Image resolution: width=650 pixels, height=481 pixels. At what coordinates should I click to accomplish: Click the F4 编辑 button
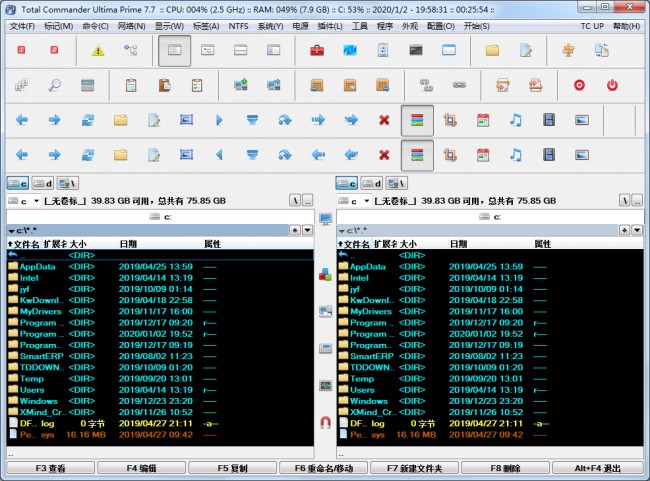tap(141, 468)
